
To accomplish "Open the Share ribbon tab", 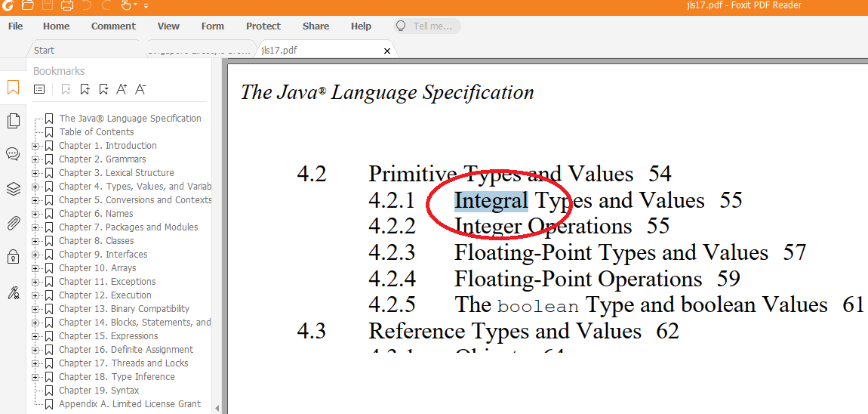I will (x=315, y=26).
